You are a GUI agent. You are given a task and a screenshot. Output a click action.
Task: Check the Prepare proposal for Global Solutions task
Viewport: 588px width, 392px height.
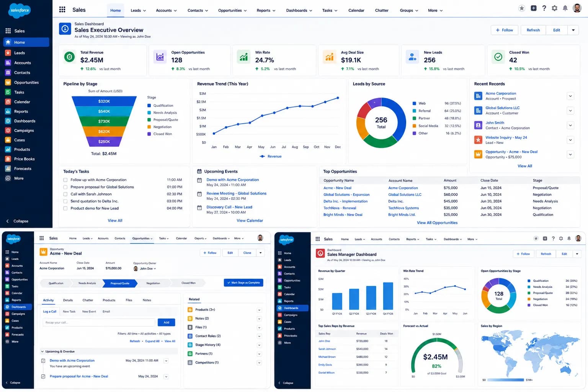click(x=65, y=187)
